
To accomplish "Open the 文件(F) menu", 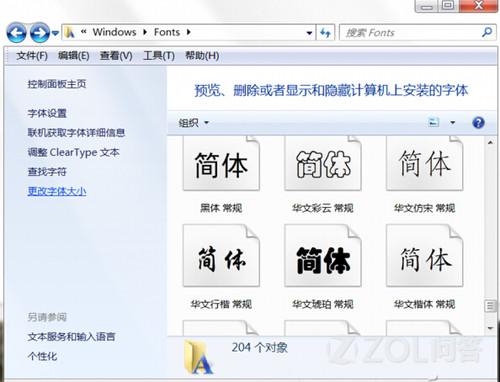I will click(x=32, y=56).
